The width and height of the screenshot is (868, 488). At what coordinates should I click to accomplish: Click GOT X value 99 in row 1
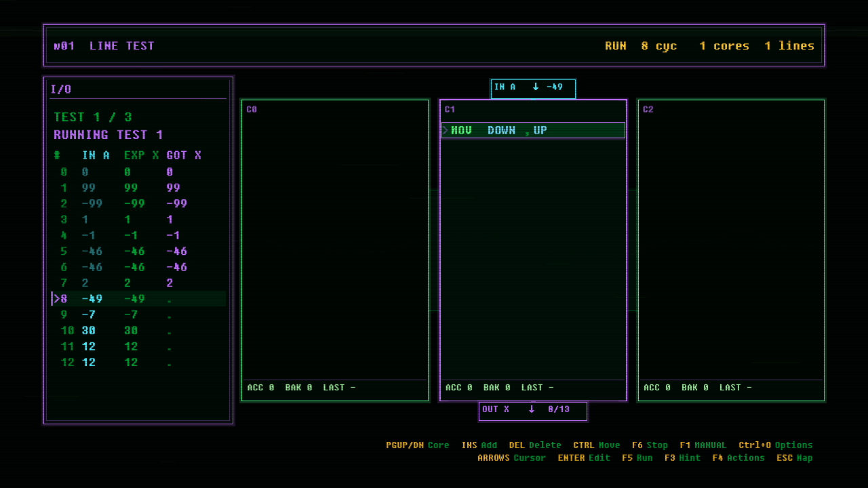(174, 188)
